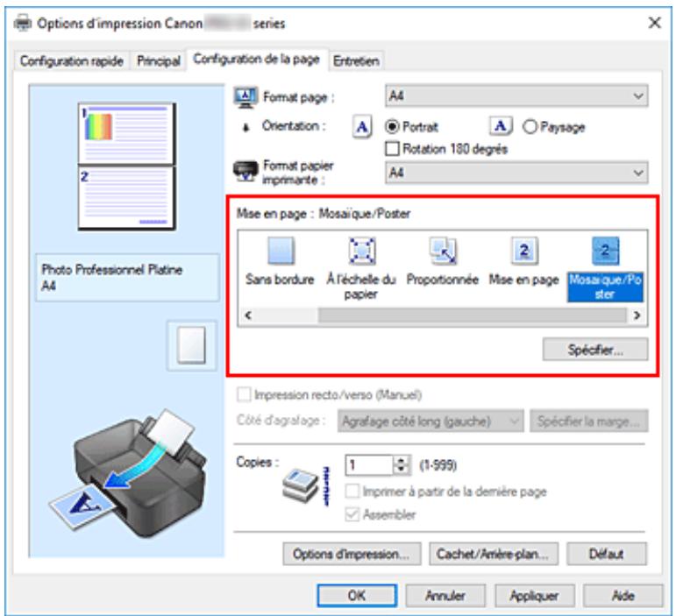This screenshot has width=676, height=616.
Task: Click the Spécifier la marge... button
Action: (x=589, y=421)
